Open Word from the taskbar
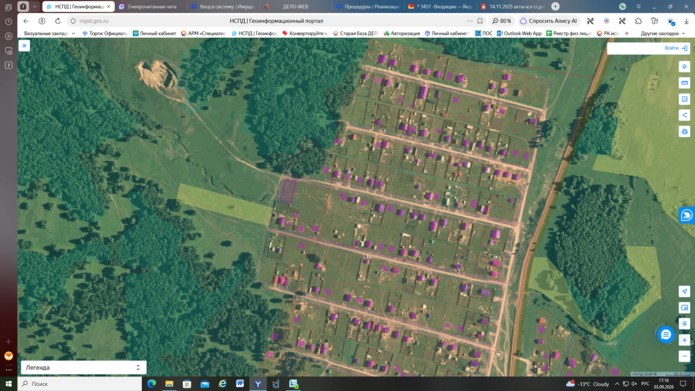 click(240, 384)
